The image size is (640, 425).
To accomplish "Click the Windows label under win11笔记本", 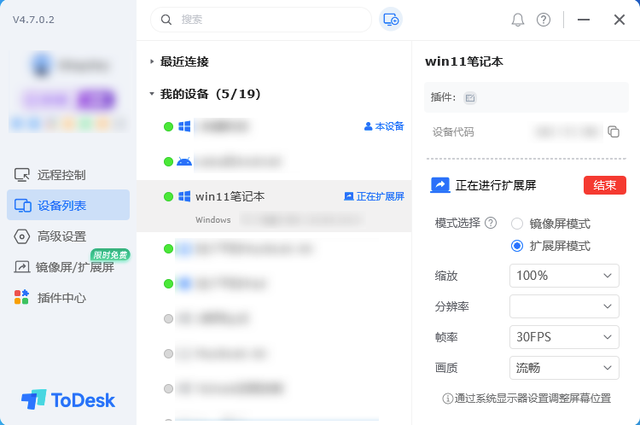I will 213,220.
